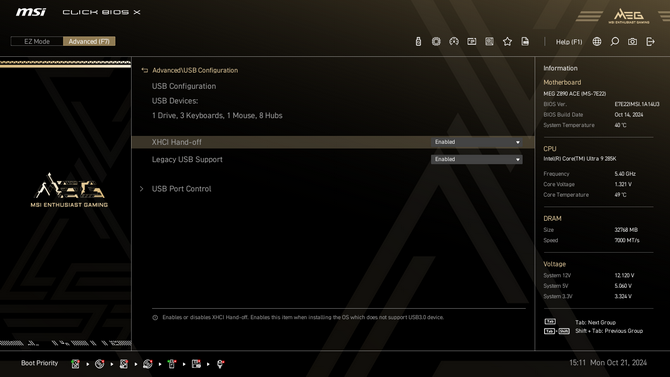Click the USB Configuration section title
This screenshot has height=377, width=670.
(x=184, y=86)
